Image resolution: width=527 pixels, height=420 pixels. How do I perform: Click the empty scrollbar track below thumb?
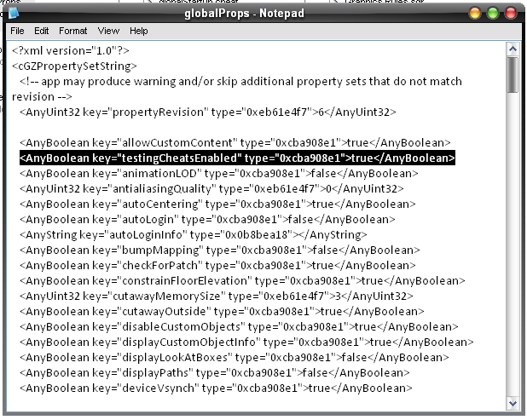[x=513, y=245]
